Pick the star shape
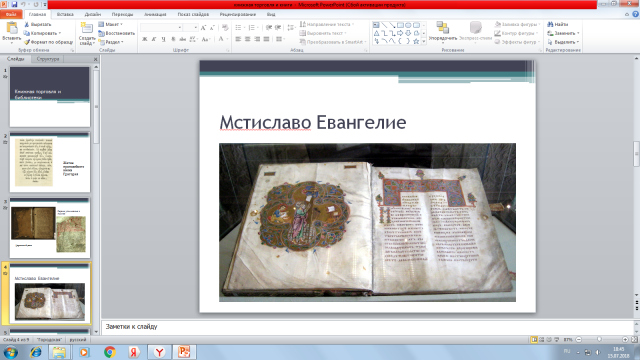The image size is (640, 360). pyautogui.click(x=416, y=41)
